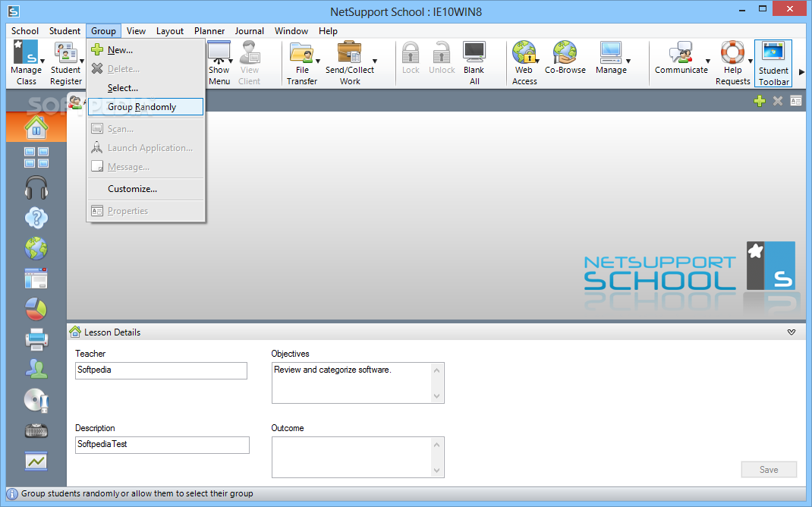This screenshot has height=507, width=812.
Task: Expand the Student Register dropdown arrow
Action: [x=82, y=61]
